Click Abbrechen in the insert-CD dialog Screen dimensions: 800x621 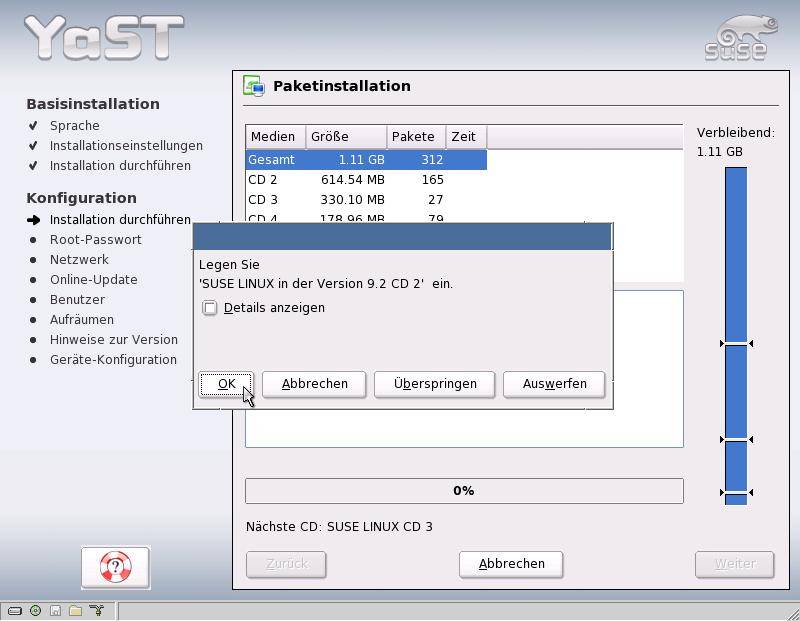tap(314, 384)
